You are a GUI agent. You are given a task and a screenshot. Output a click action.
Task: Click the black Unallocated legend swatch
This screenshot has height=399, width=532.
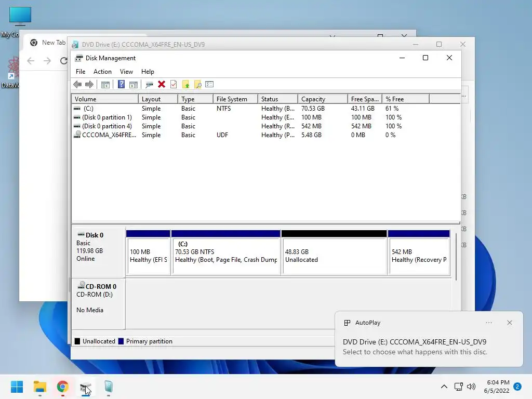[77, 341]
